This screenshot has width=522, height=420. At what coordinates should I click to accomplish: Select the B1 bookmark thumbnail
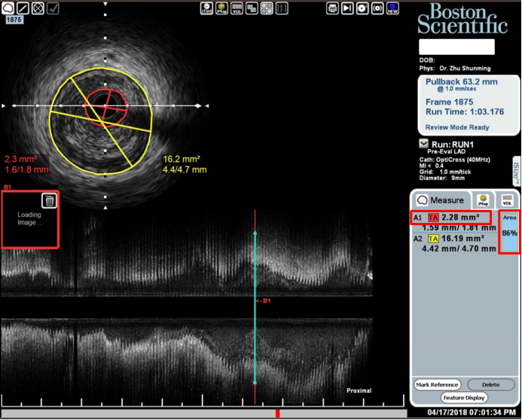click(x=30, y=220)
